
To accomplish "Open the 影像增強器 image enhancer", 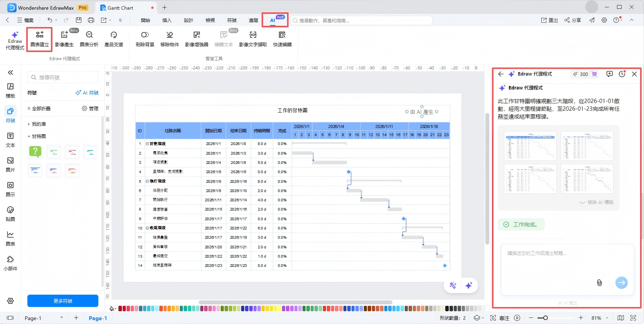I will pyautogui.click(x=197, y=39).
